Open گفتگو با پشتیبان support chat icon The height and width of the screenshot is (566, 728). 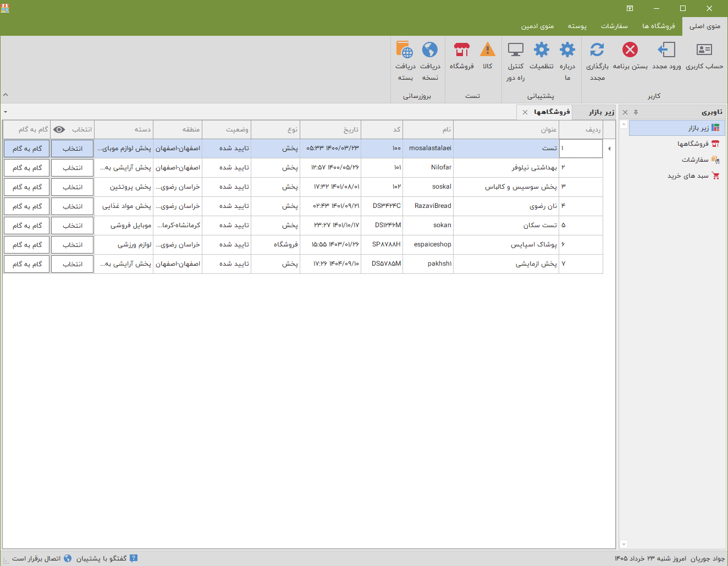(134, 558)
